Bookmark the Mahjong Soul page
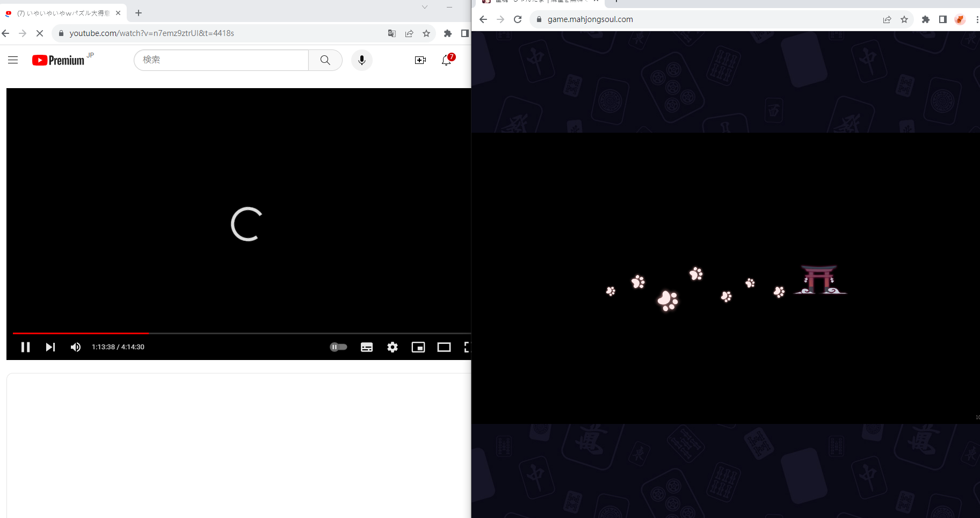This screenshot has width=980, height=518. [x=904, y=19]
